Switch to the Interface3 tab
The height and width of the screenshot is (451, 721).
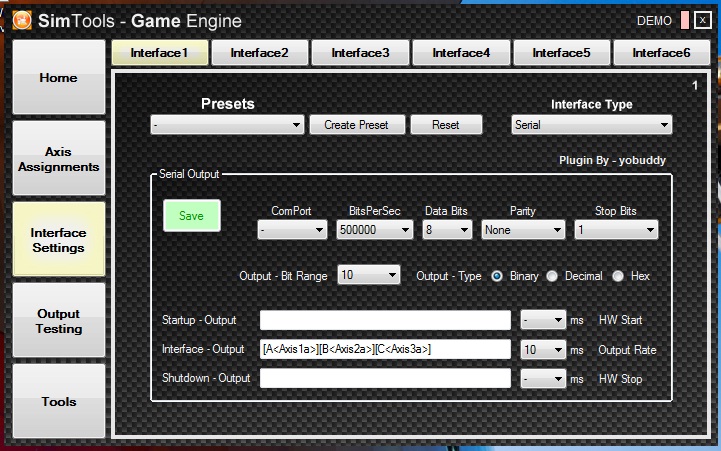click(360, 53)
